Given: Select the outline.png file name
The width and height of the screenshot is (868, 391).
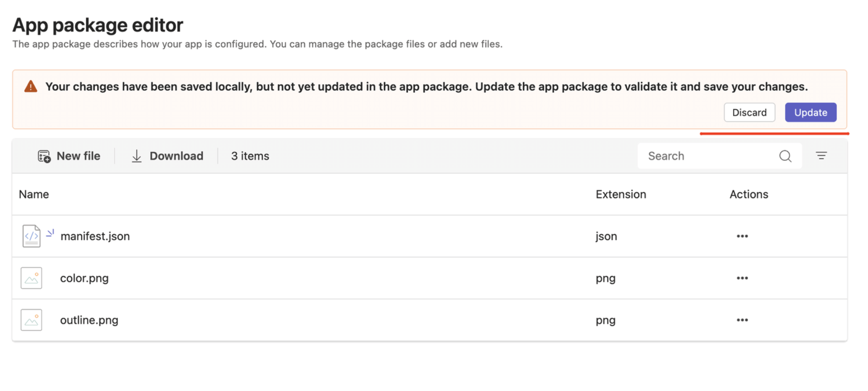Looking at the screenshot, I should (x=89, y=320).
